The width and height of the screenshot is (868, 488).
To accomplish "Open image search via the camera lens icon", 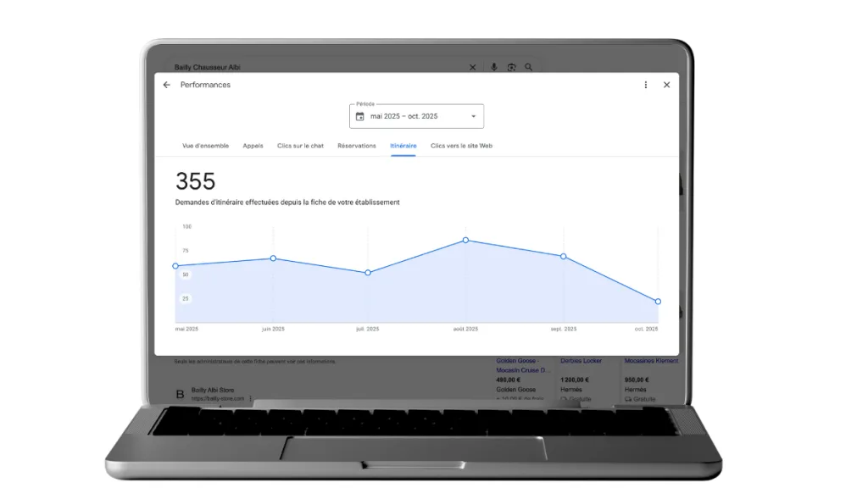I will coord(511,67).
